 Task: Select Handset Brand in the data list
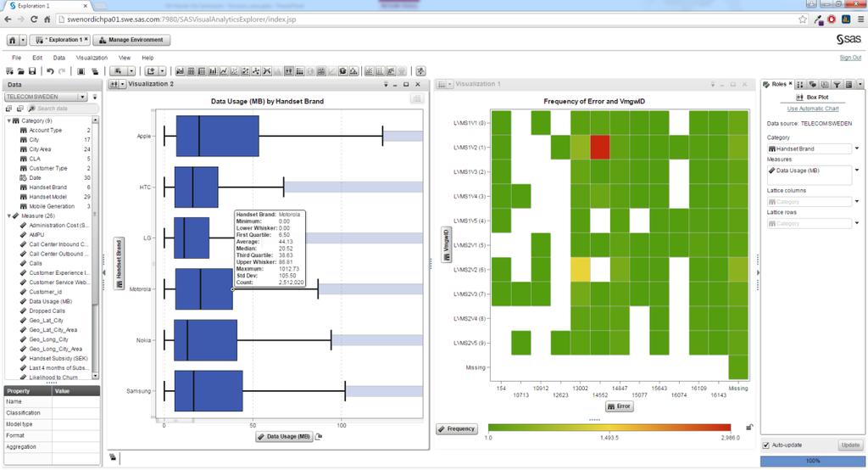(47, 187)
